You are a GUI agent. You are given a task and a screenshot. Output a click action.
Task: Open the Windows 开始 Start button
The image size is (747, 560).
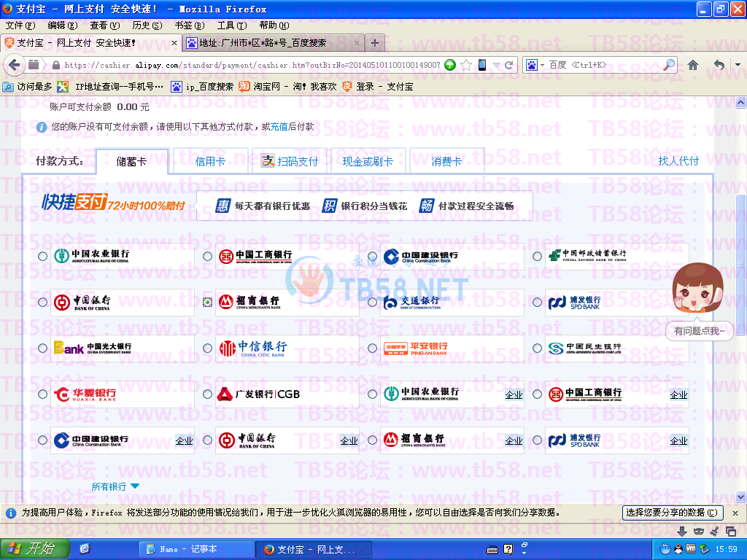[x=35, y=549]
